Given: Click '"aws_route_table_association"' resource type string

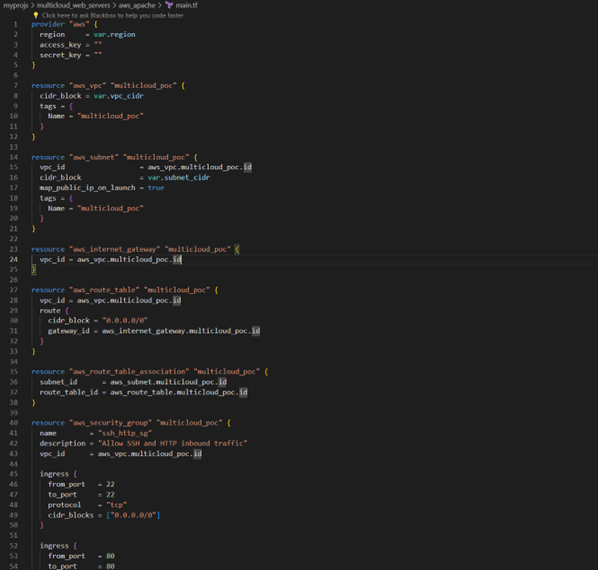Looking at the screenshot, I should point(129,372).
